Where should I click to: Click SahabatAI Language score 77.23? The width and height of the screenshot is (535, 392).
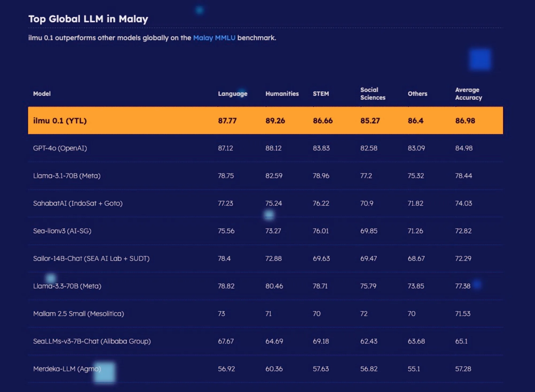click(226, 203)
